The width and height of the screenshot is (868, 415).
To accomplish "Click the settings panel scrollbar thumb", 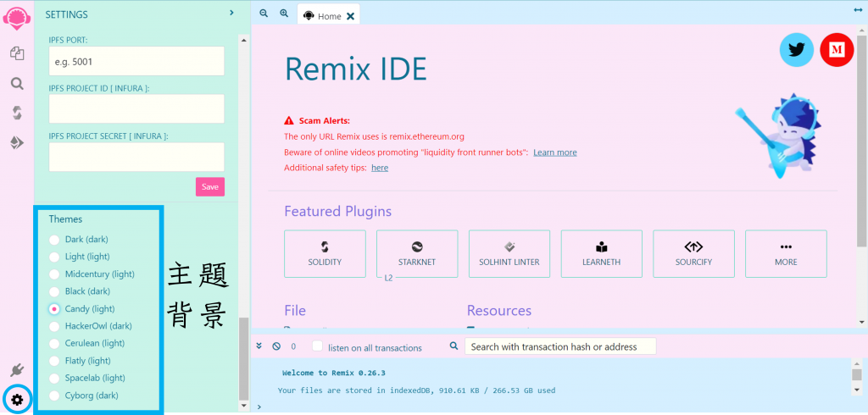I will [243, 358].
